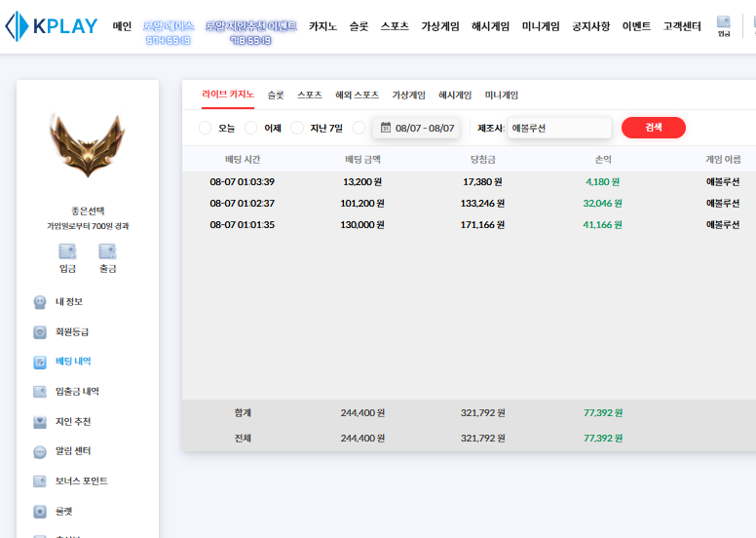Click the 합계 total row label

pyautogui.click(x=243, y=413)
